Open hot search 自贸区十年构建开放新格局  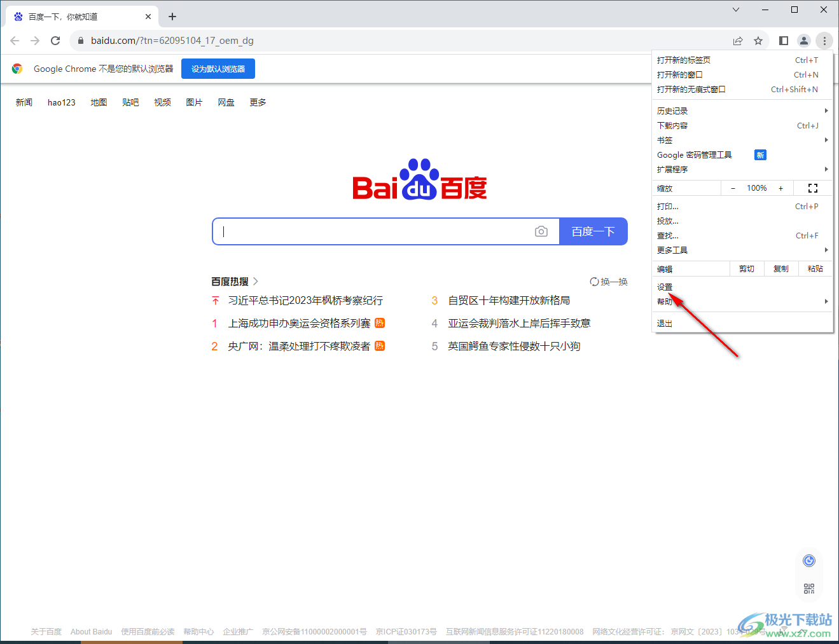click(509, 300)
